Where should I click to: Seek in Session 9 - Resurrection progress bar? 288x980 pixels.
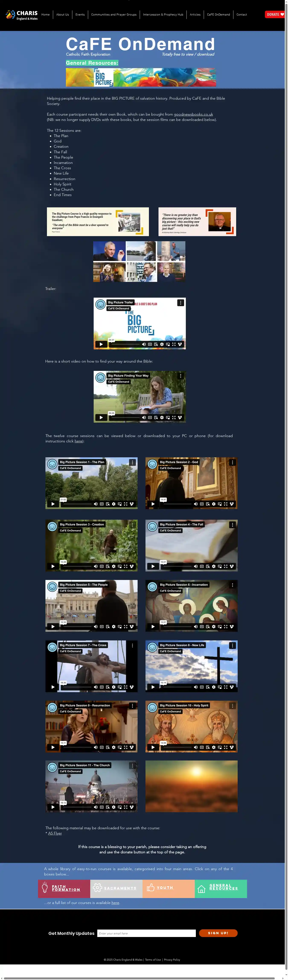[77, 747]
